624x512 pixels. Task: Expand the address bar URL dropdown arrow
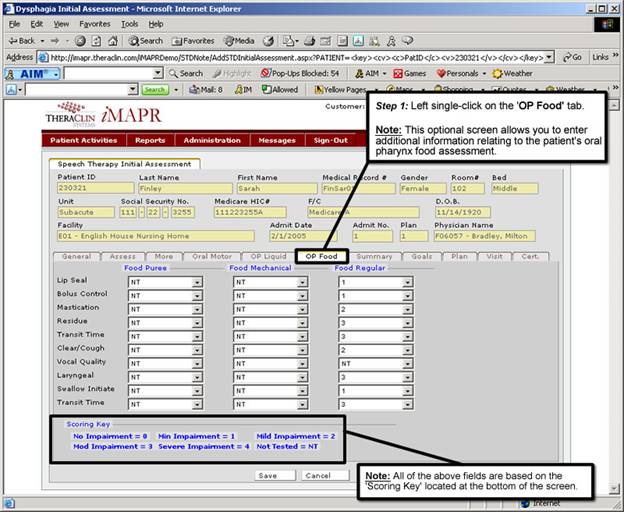coord(549,57)
